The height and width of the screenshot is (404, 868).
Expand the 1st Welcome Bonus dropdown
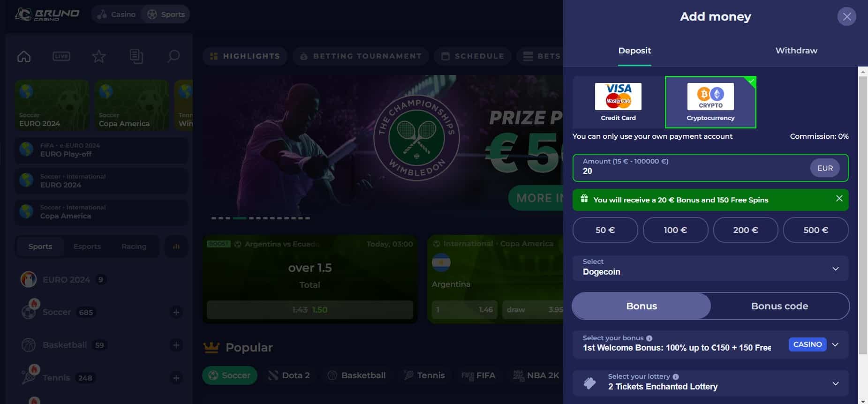pyautogui.click(x=710, y=344)
